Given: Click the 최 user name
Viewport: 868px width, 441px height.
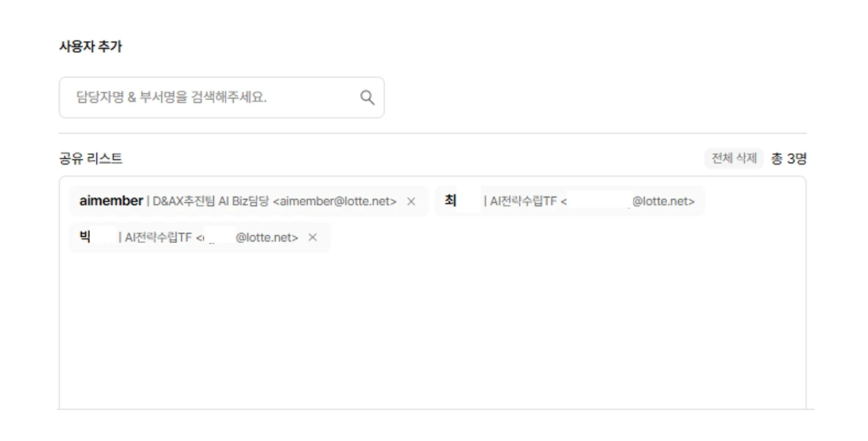Looking at the screenshot, I should 451,201.
